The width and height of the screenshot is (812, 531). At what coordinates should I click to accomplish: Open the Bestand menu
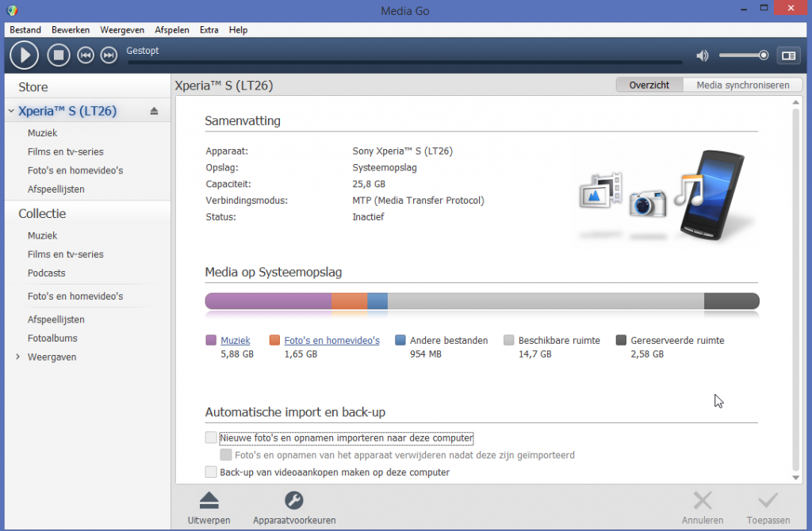[x=25, y=30]
